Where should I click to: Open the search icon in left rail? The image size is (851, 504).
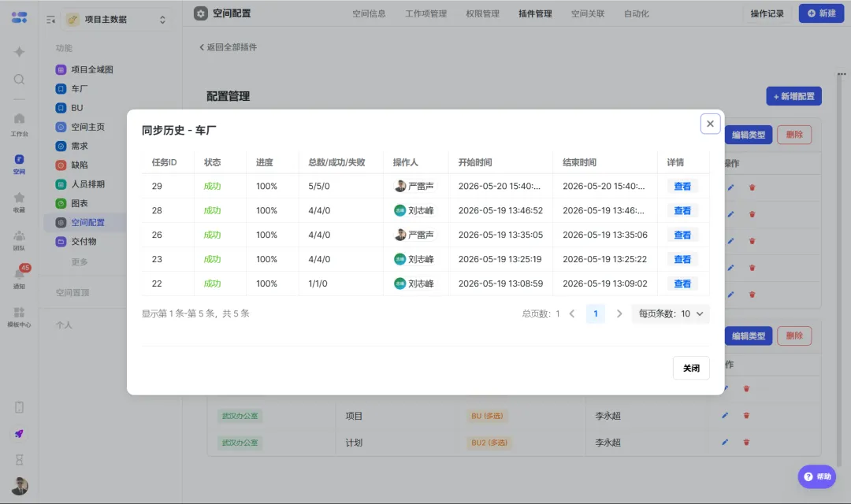coord(19,80)
